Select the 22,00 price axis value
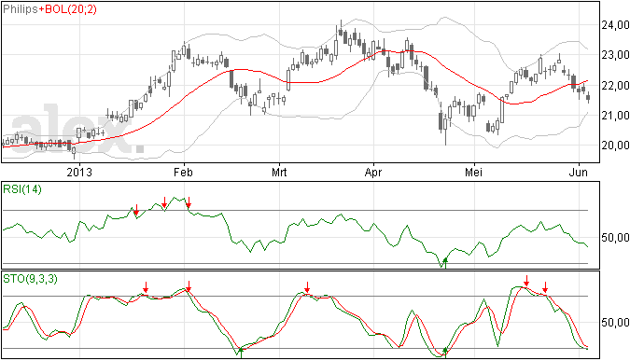 pos(615,86)
